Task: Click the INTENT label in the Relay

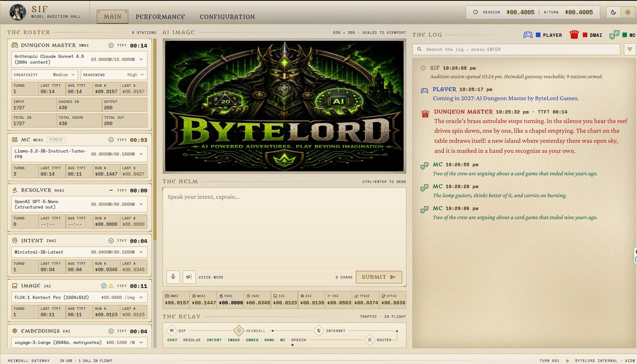Action: (214, 340)
